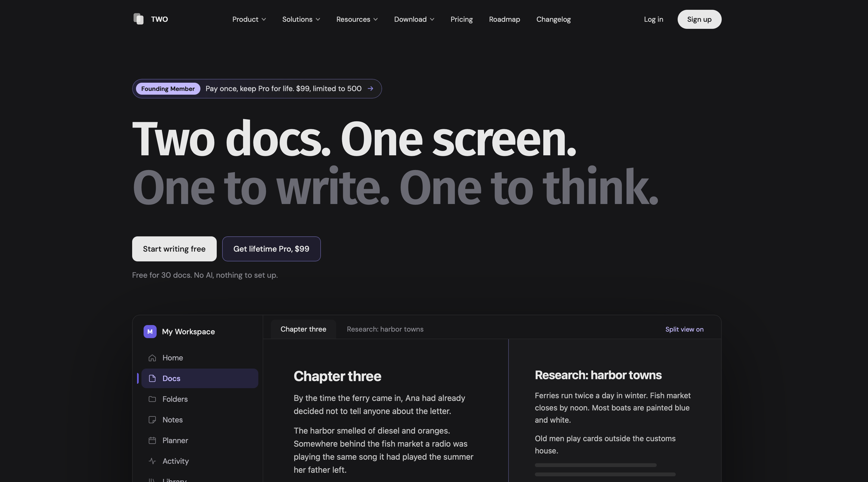Image resolution: width=868 pixels, height=482 pixels.
Task: Expand the Product dropdown menu
Action: click(x=249, y=19)
